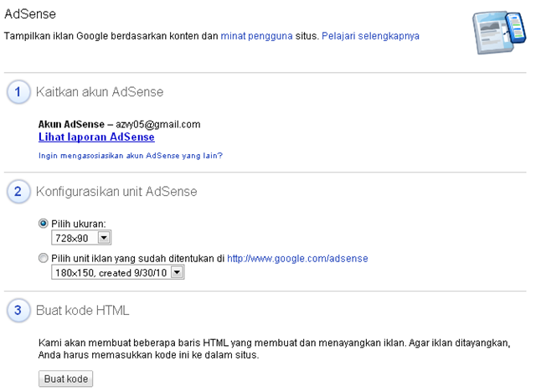Click the azwy05@gmail.com account text
The height and width of the screenshot is (392, 536).
[x=158, y=125]
